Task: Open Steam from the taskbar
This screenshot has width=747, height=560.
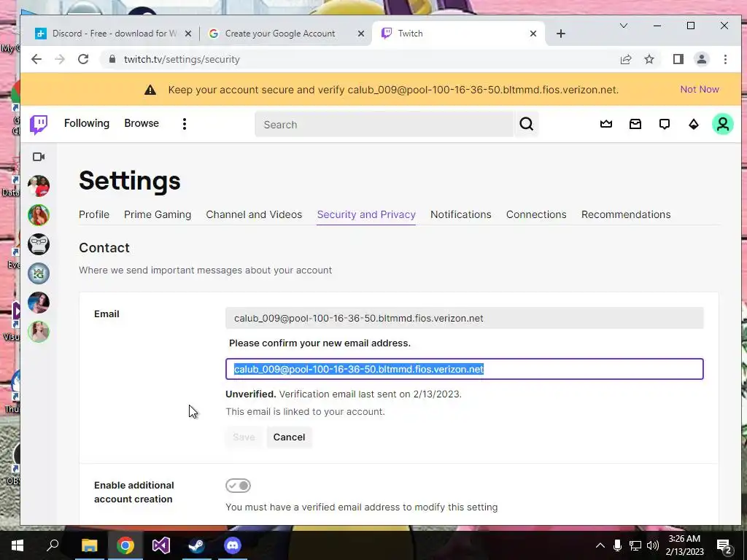Action: click(197, 545)
